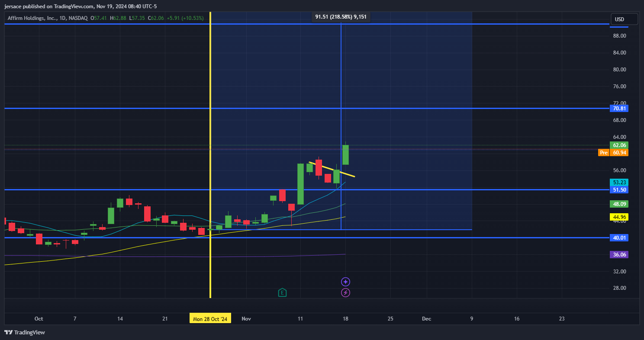
Task: Click the date 11 on the time axis
Action: pyautogui.click(x=300, y=319)
